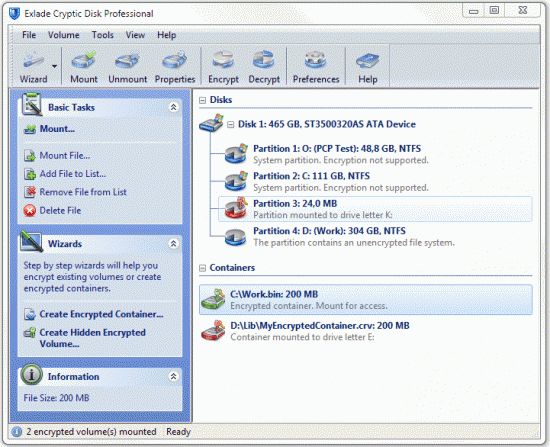Open the Help menu
550x447 pixels.
click(166, 35)
